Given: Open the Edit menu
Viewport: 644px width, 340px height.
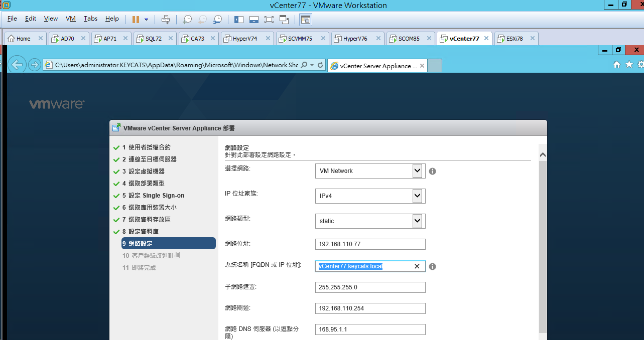Looking at the screenshot, I should tap(31, 19).
